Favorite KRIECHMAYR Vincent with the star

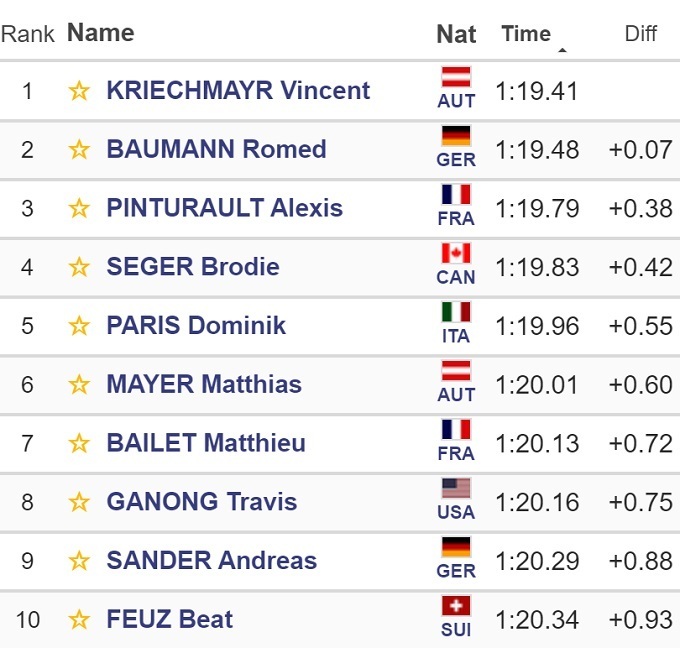[79, 91]
